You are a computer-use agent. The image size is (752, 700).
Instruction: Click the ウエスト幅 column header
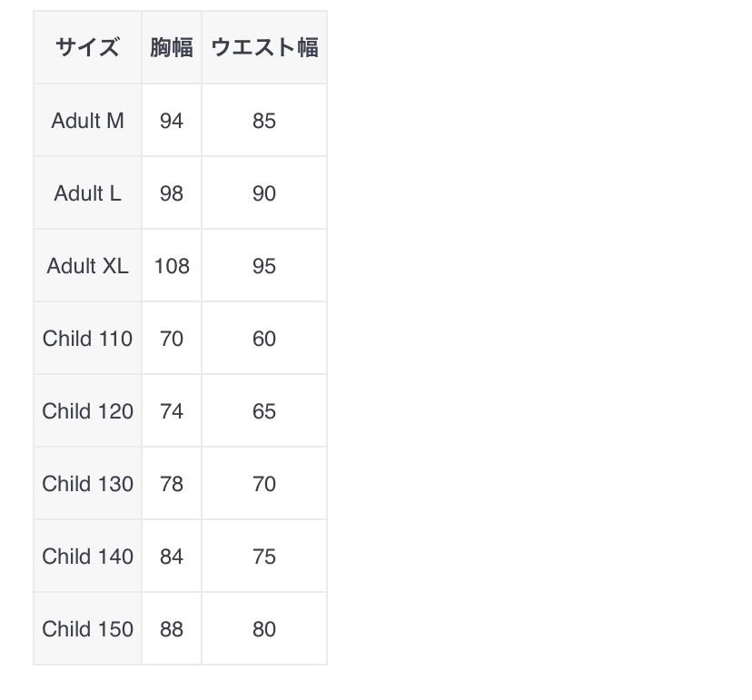[264, 48]
